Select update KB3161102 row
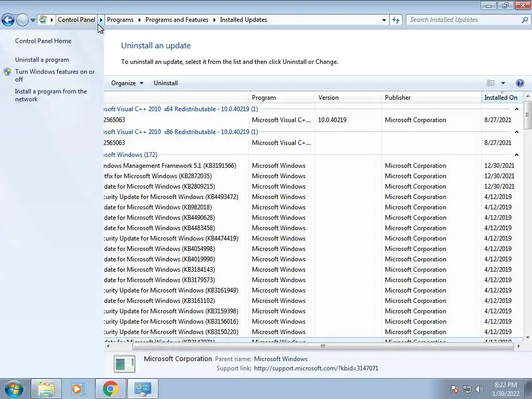The width and height of the screenshot is (532, 399). coord(313,301)
